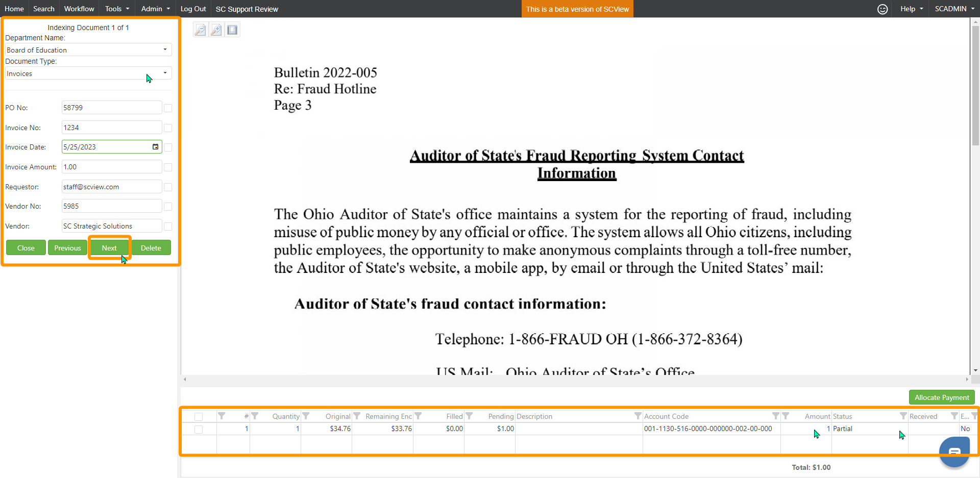Focus the PO No input field
The height and width of the screenshot is (478, 980).
click(x=112, y=108)
